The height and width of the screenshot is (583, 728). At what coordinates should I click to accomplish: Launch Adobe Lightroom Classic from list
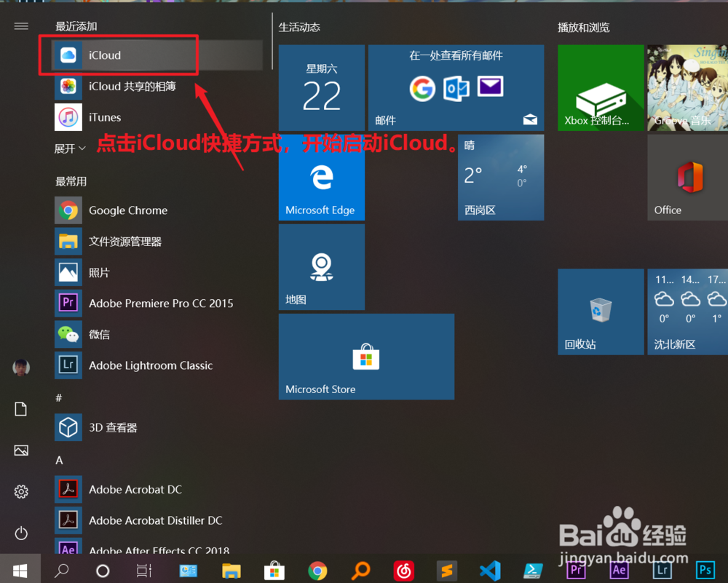point(158,365)
